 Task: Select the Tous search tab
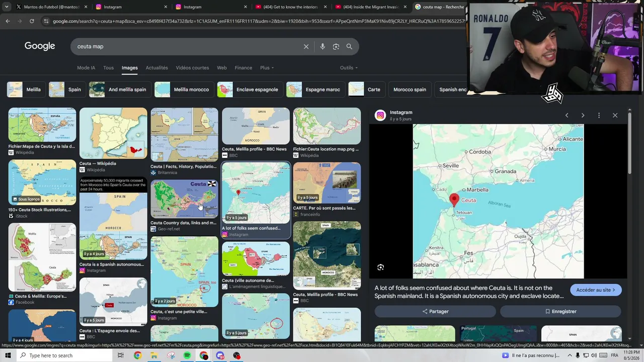pos(108,68)
